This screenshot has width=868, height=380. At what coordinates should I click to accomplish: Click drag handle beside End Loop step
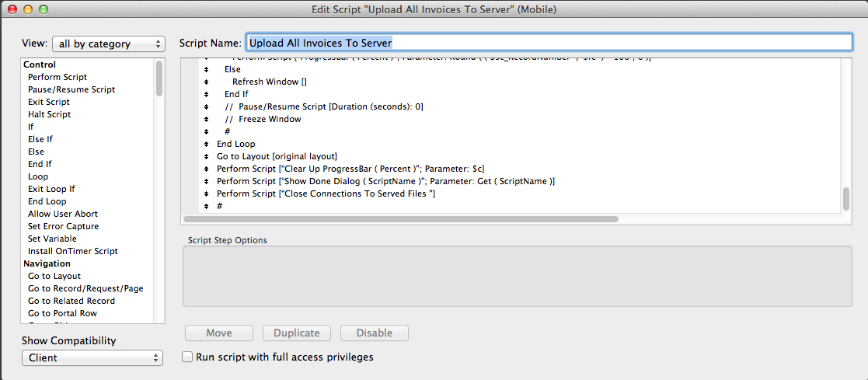[206, 144]
